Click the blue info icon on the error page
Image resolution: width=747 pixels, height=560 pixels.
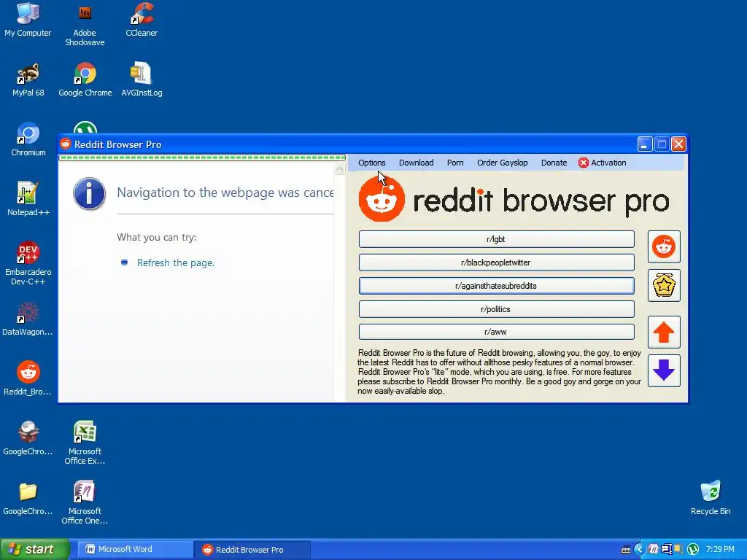point(89,194)
